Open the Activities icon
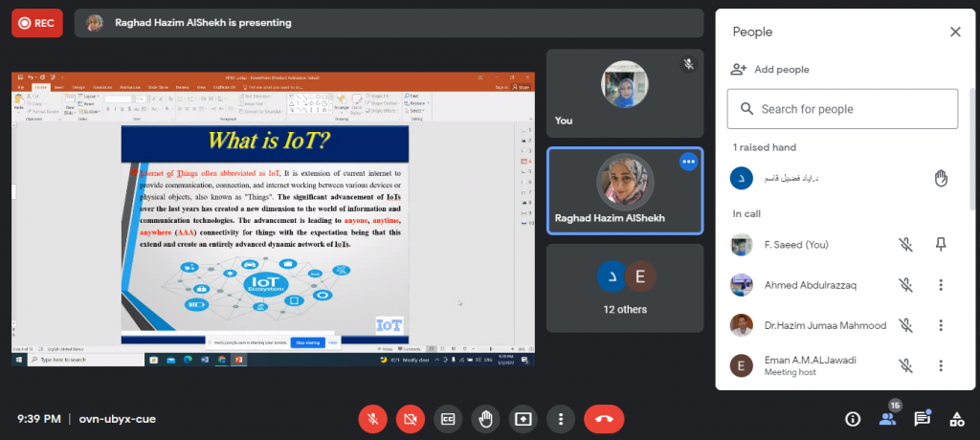 pos(956,419)
